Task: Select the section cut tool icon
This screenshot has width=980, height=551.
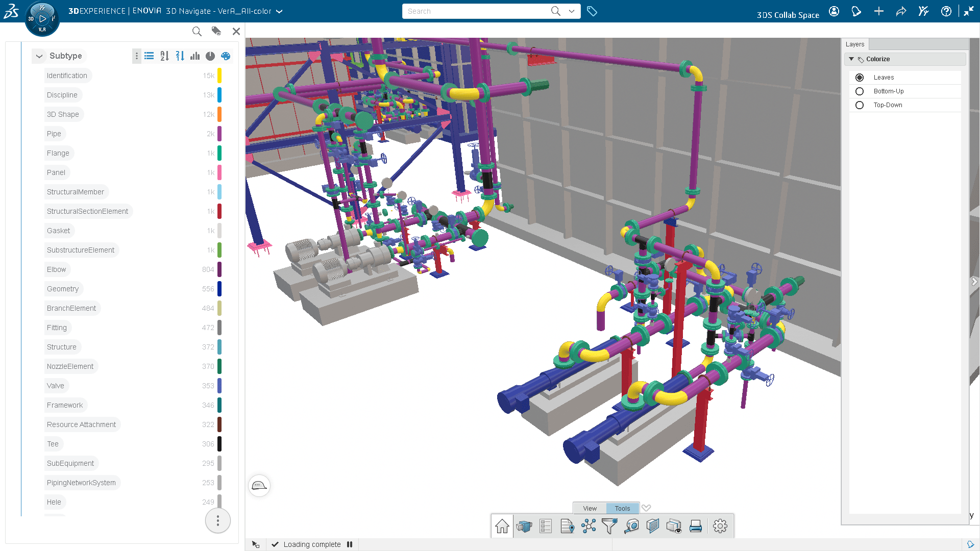Action: 653,526
